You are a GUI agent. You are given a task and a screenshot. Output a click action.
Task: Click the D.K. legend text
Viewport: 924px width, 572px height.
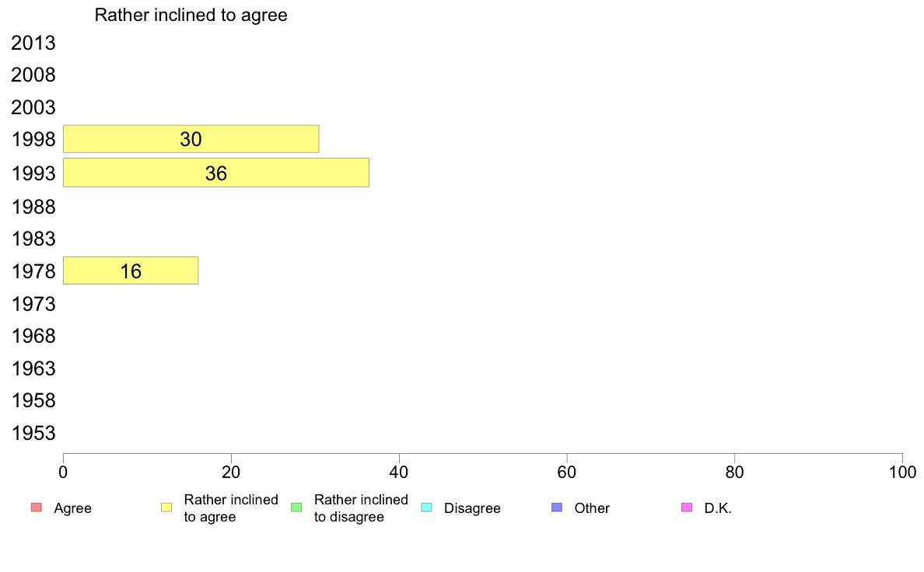point(718,508)
